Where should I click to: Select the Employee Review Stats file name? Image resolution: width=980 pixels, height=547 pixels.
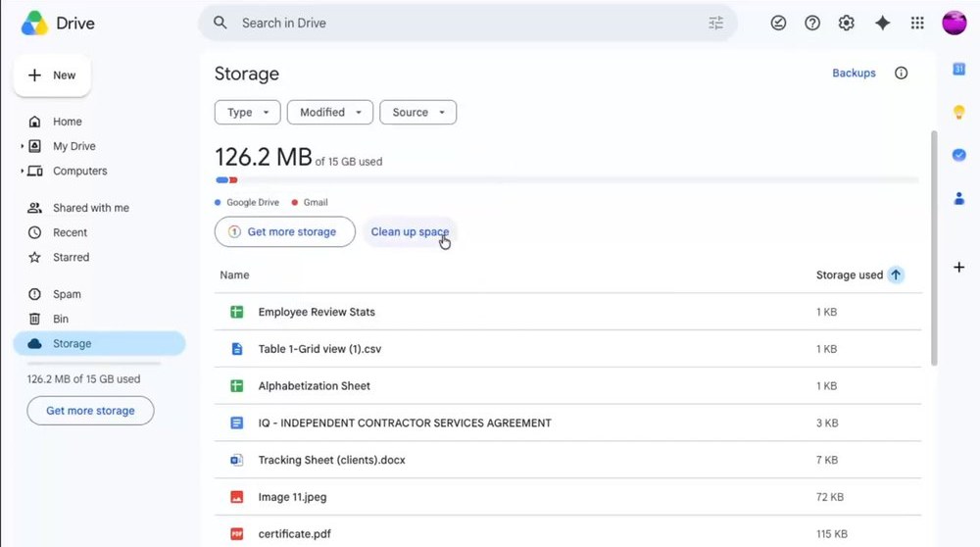pos(317,312)
